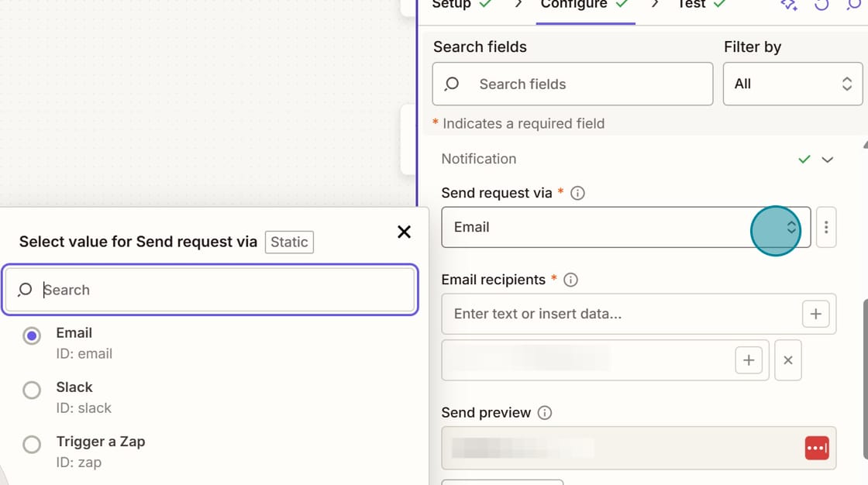Collapse the Notification section
The height and width of the screenshot is (485, 868).
coord(828,159)
